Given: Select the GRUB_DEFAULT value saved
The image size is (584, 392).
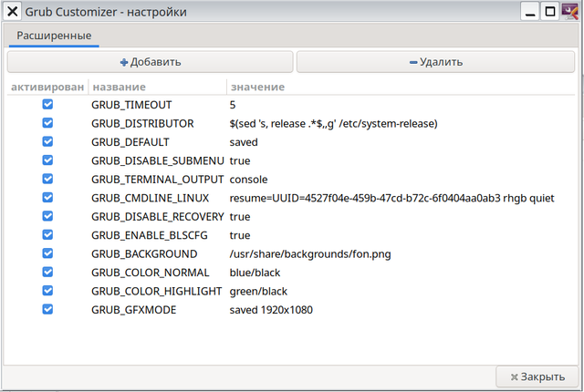Looking at the screenshot, I should coord(244,142).
